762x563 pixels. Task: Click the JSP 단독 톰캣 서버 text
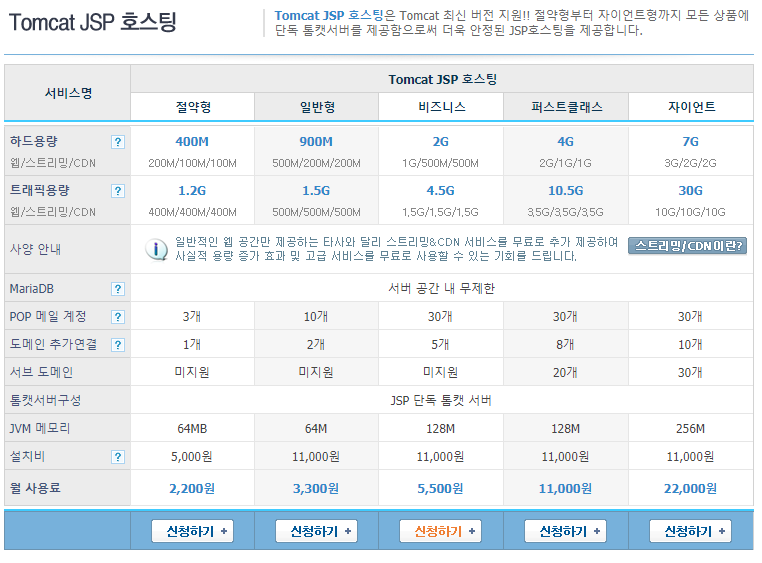coord(441,400)
